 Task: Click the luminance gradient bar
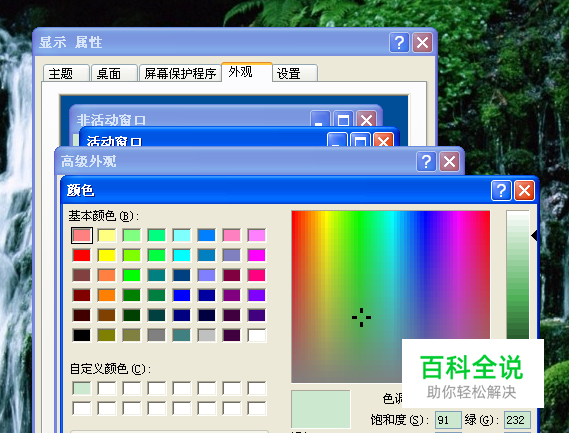tap(517, 275)
